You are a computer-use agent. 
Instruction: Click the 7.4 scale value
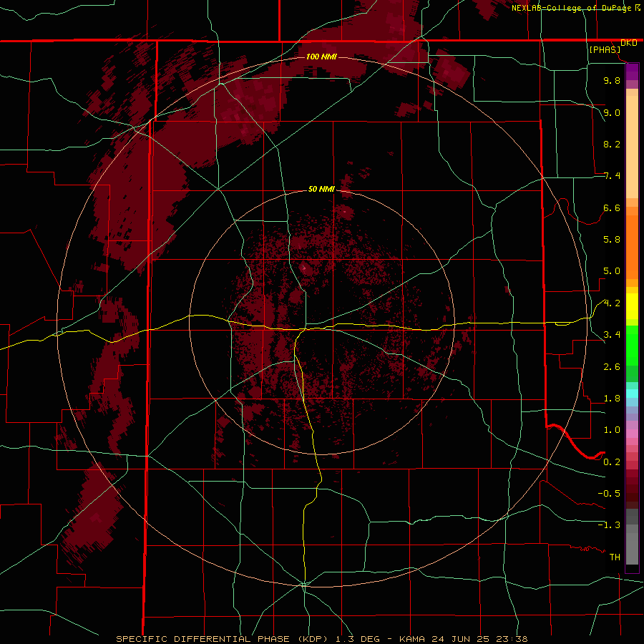612,176
